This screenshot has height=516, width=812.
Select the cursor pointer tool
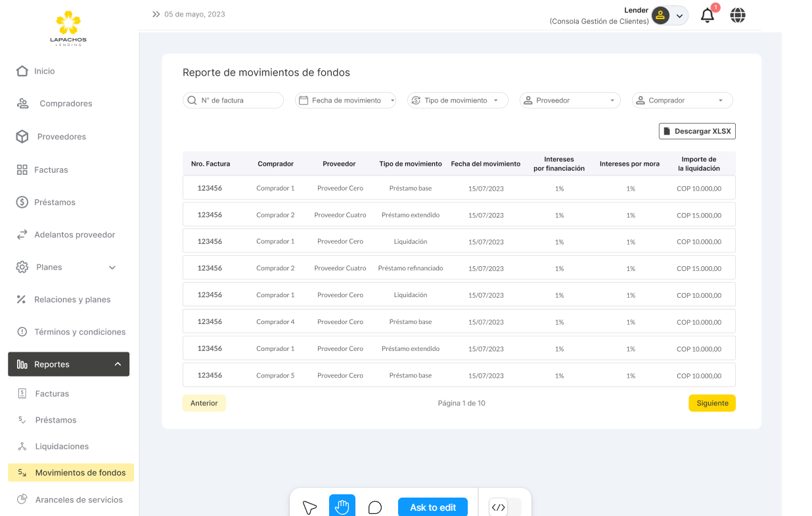point(309,507)
